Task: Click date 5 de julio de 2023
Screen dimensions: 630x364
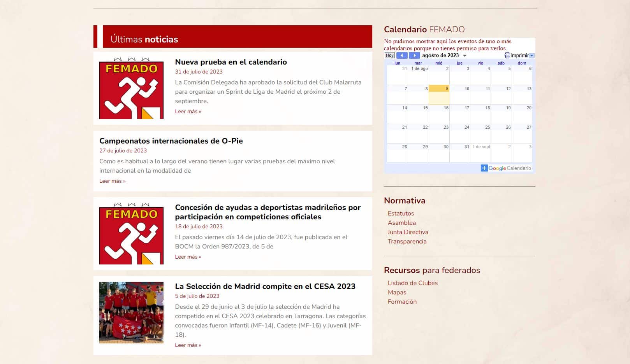Action: coord(197,296)
